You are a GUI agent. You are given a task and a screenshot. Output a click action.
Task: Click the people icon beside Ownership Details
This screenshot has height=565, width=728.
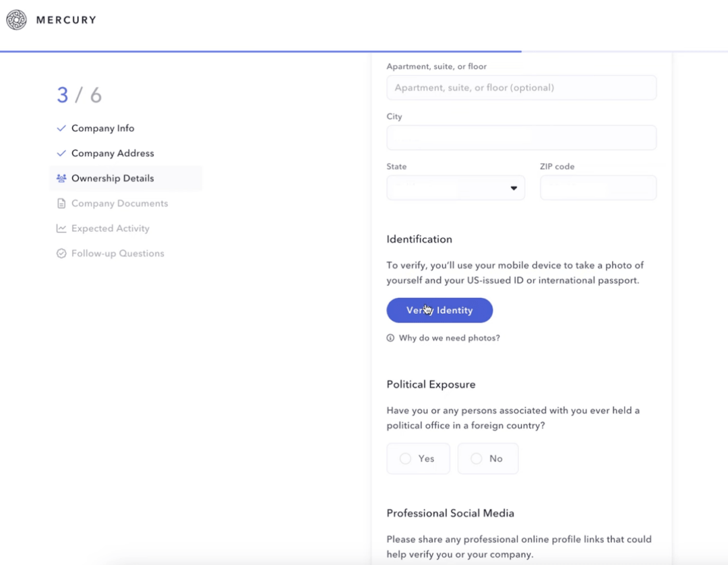[61, 178]
